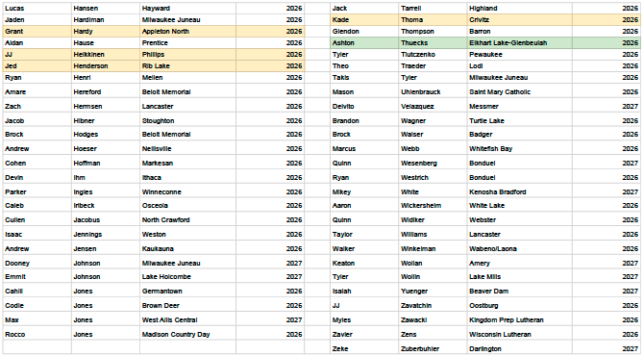Click the 'Webster' school cell

point(520,219)
